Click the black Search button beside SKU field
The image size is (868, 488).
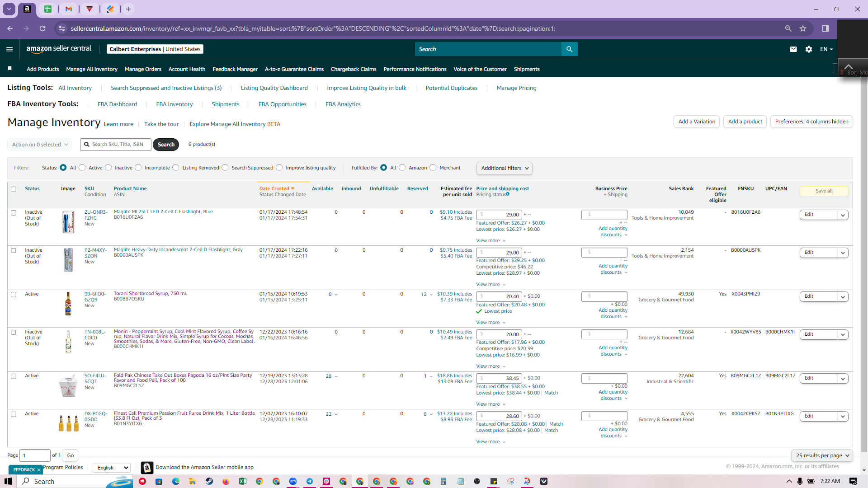[166, 145]
